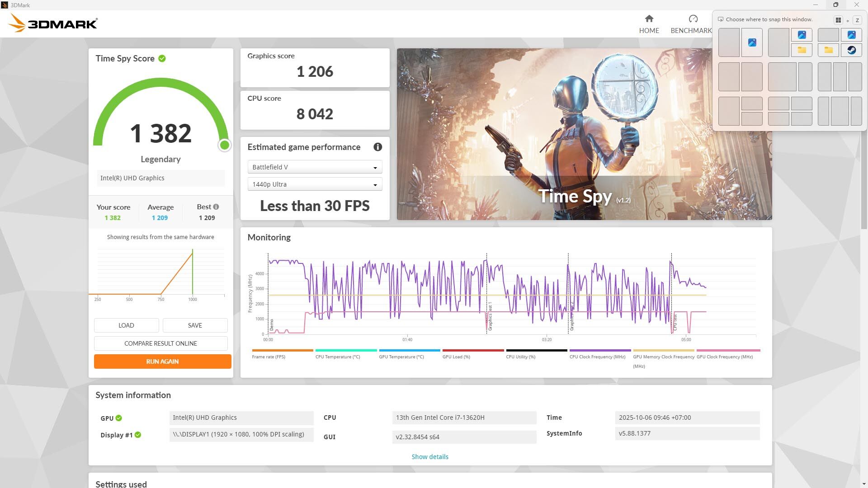The width and height of the screenshot is (868, 488).
Task: Click the green checkmark next to Time Spy Score
Action: (162, 58)
